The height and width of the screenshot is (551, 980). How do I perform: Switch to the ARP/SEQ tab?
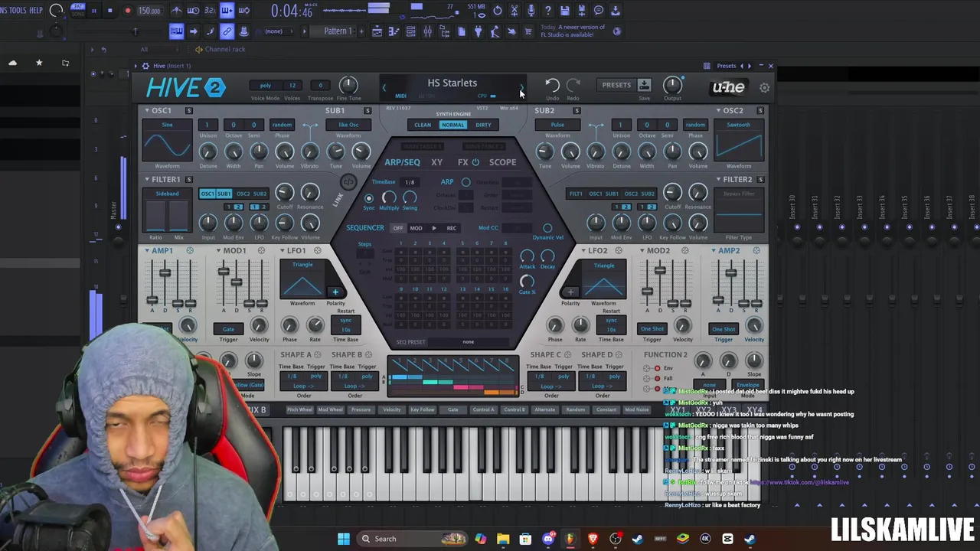[x=402, y=162]
